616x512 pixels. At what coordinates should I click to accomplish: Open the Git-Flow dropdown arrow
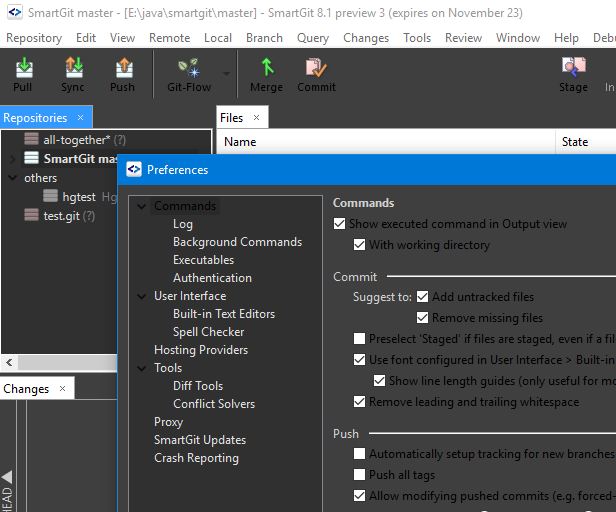227,73
